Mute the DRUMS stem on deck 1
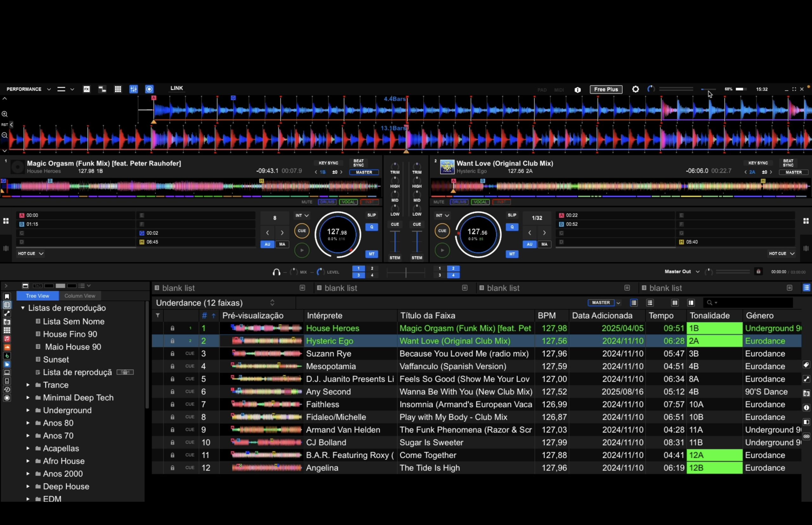The width and height of the screenshot is (812, 525). [327, 202]
